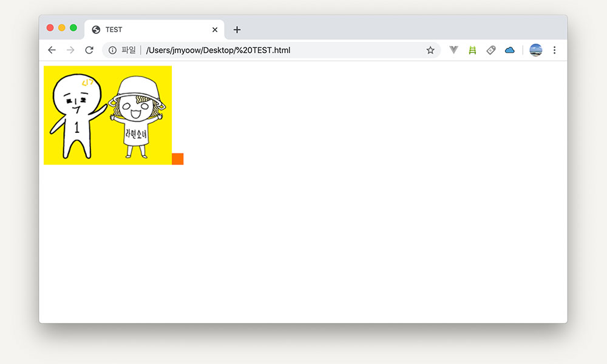Click the red window close button
Screen dimensions: 607x364
pos(50,28)
